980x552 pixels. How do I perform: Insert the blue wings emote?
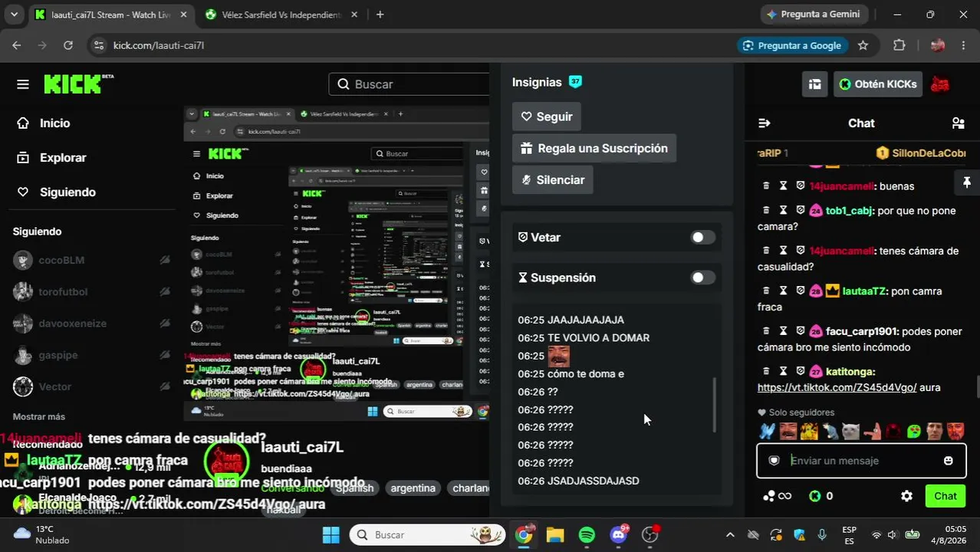click(767, 432)
